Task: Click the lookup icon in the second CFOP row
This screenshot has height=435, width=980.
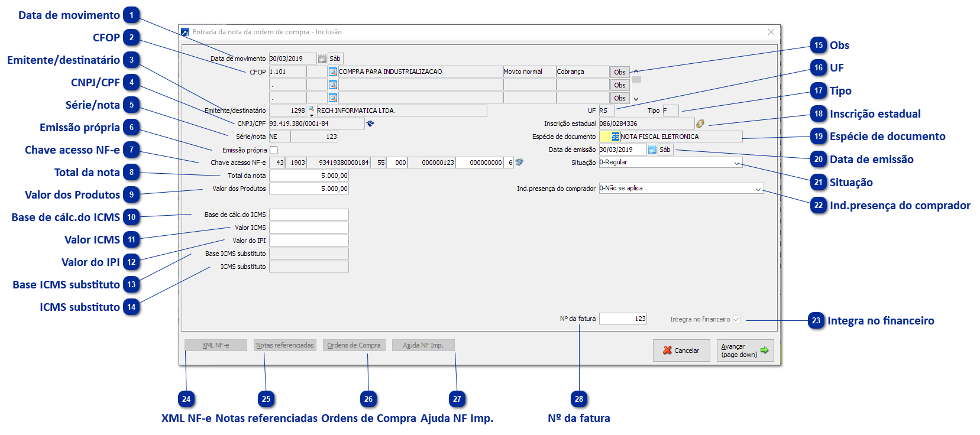Action: (x=333, y=85)
